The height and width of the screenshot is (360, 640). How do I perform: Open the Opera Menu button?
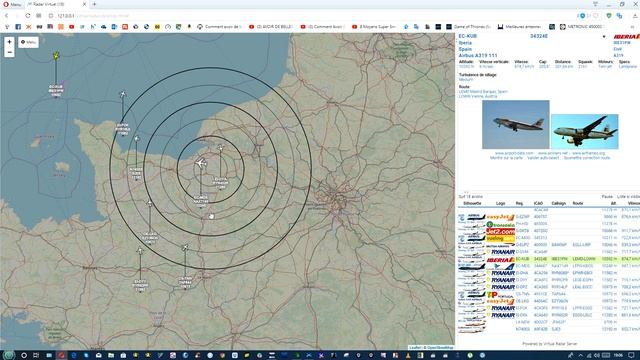[11, 4]
